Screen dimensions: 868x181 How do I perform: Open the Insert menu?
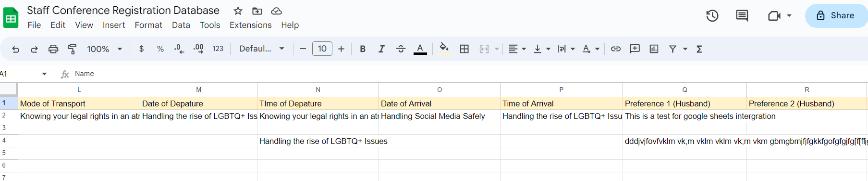coord(114,25)
